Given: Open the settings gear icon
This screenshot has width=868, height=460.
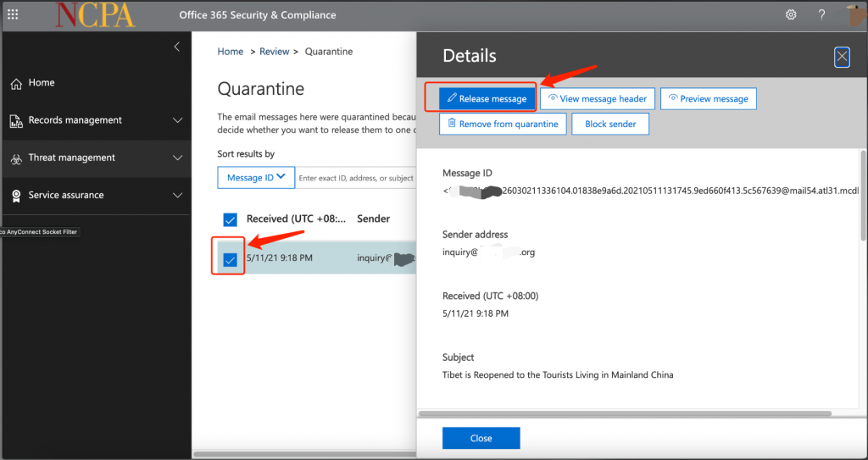Looking at the screenshot, I should (791, 14).
